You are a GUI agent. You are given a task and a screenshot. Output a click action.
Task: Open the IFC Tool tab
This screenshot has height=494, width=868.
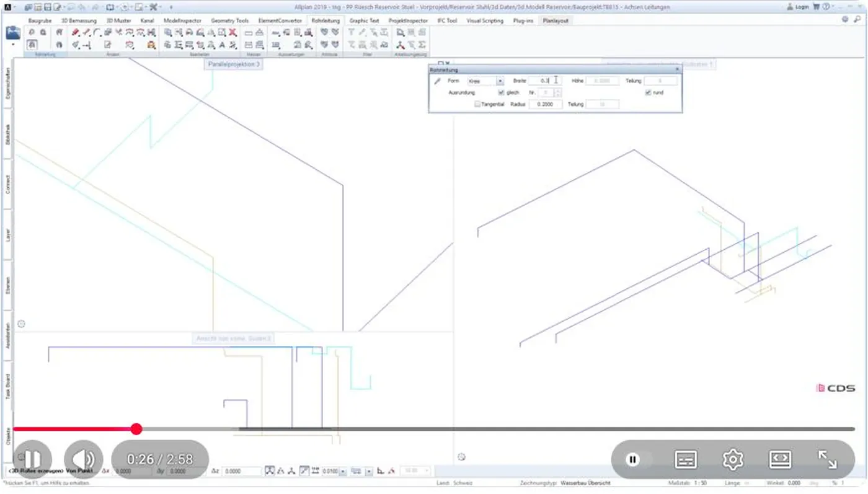pos(447,20)
